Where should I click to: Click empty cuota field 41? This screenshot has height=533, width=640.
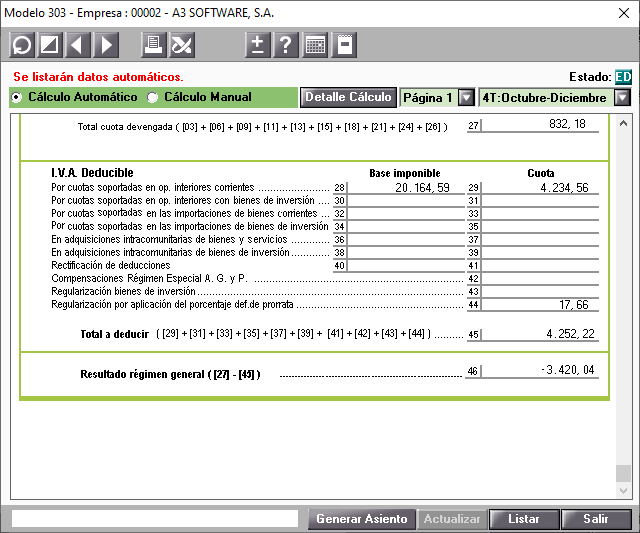[x=540, y=266]
